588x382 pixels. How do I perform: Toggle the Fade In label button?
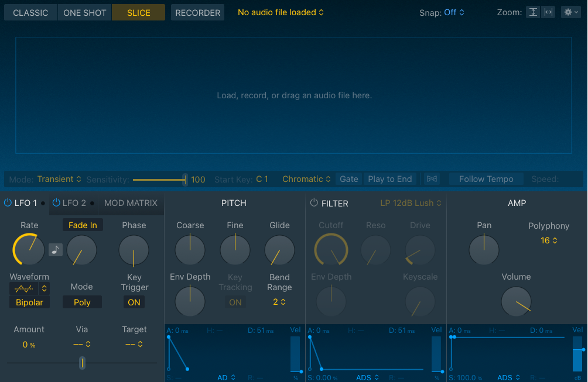click(83, 225)
